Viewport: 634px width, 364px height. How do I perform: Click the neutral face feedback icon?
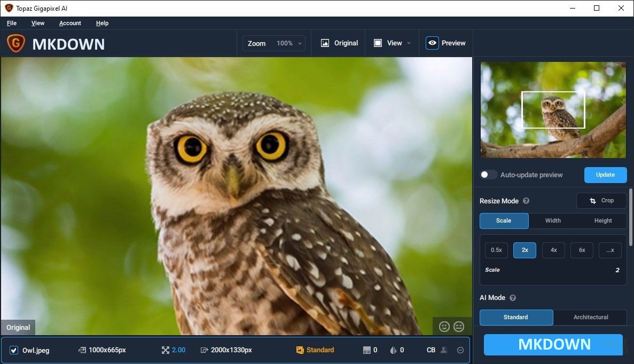tap(458, 327)
